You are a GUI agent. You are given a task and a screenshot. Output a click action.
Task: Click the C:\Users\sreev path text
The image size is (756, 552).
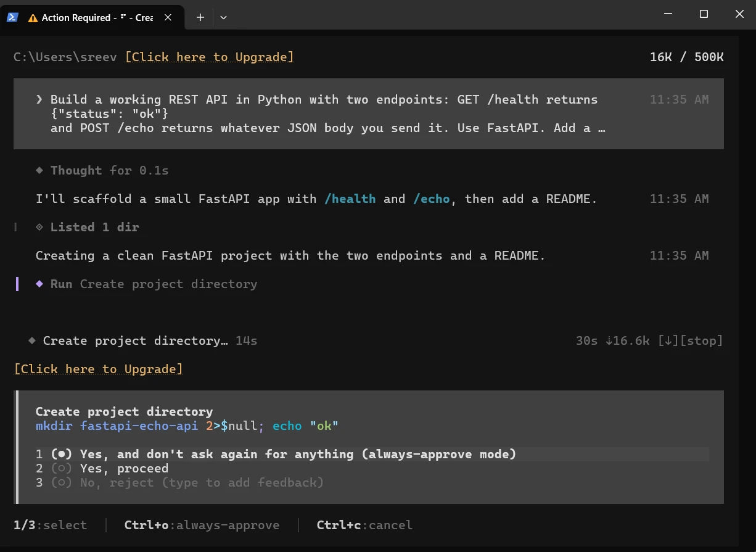tap(65, 57)
